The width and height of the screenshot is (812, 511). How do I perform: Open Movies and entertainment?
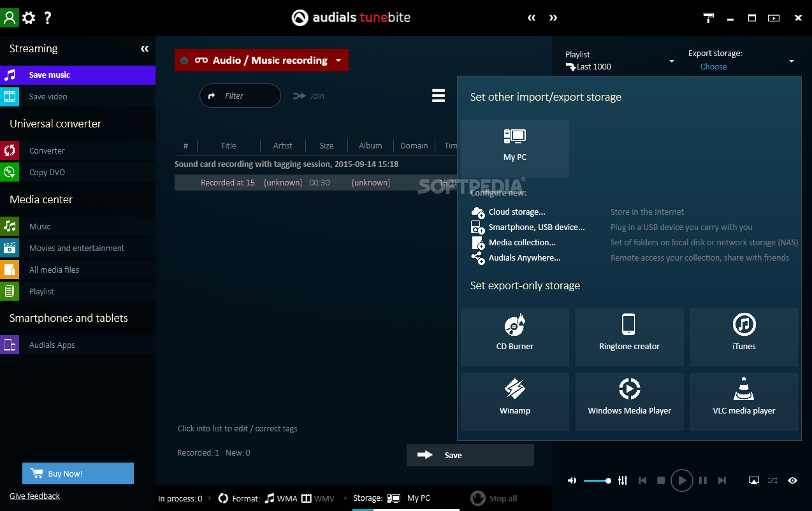tap(78, 248)
